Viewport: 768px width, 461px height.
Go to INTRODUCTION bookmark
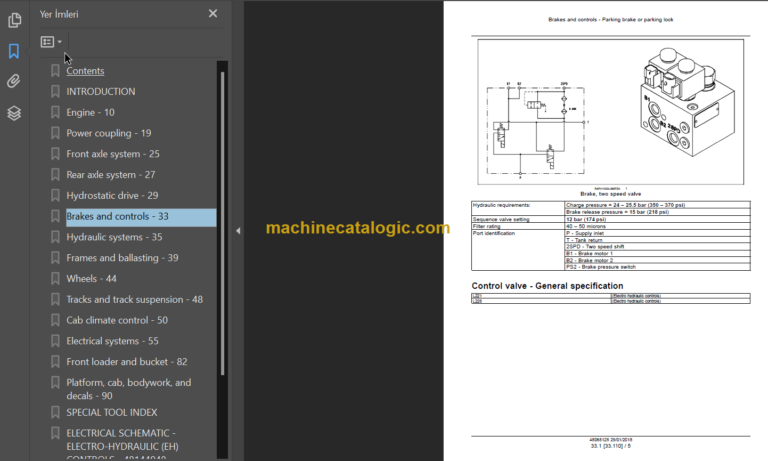(x=101, y=92)
